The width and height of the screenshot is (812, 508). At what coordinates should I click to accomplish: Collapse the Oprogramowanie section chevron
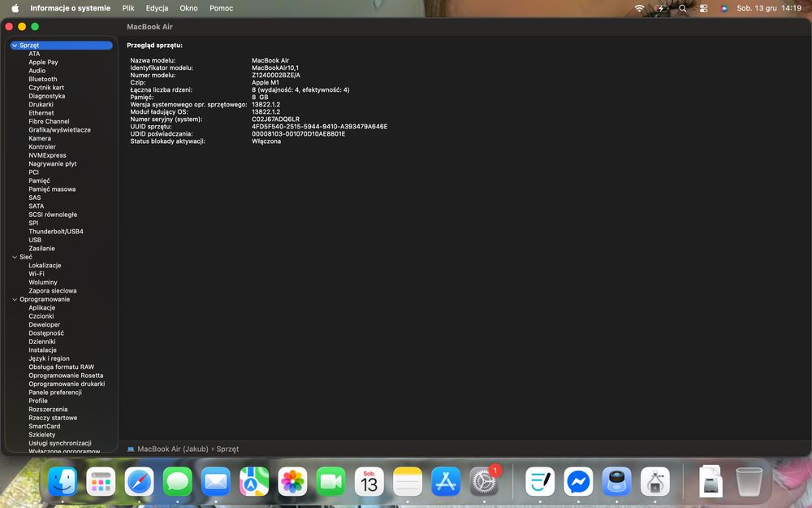point(15,300)
